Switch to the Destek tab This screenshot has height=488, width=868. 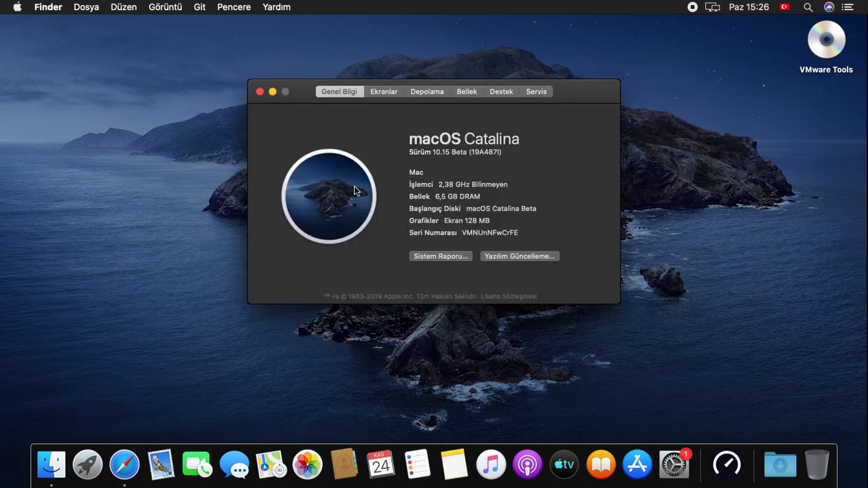(x=501, y=91)
